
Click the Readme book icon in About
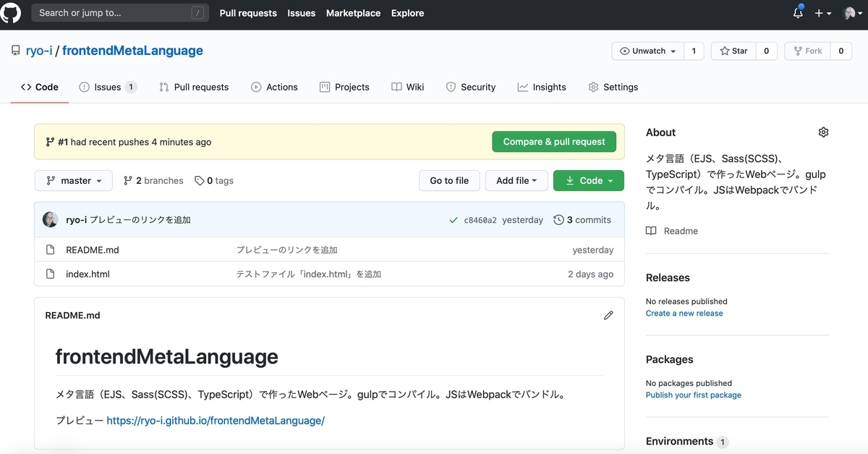[x=651, y=231]
